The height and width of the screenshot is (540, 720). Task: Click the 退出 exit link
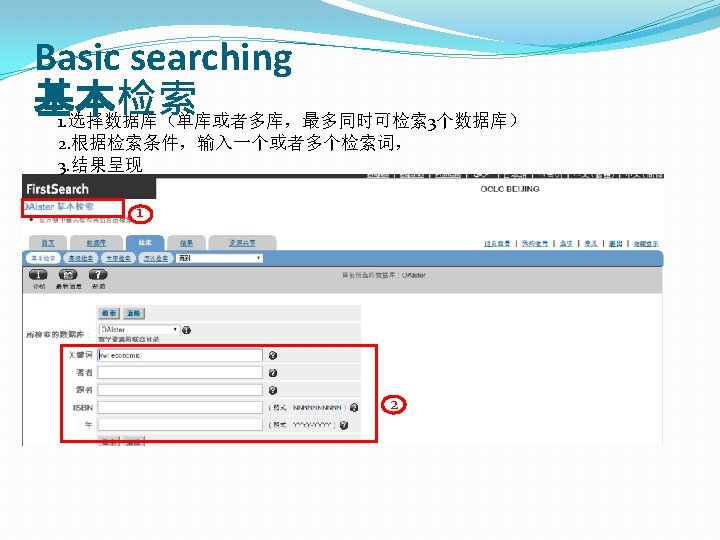(615, 243)
